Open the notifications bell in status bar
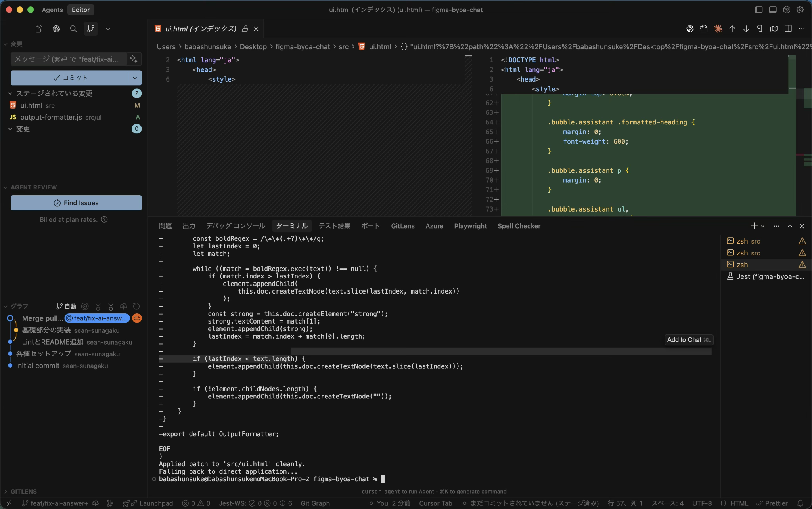Viewport: 812px width, 509px height. pyautogui.click(x=800, y=503)
